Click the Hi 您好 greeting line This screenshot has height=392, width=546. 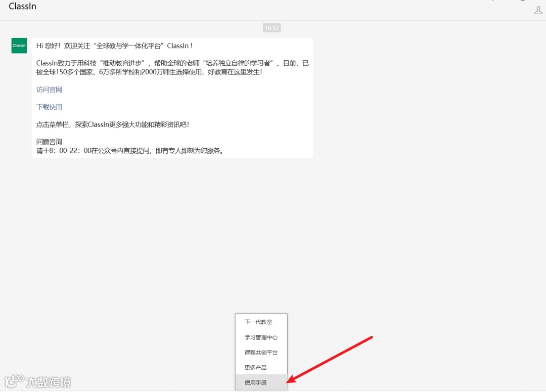[x=76, y=46]
